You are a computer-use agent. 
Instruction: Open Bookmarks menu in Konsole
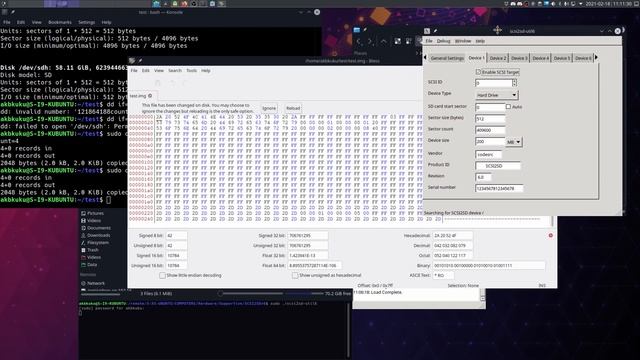60,22
